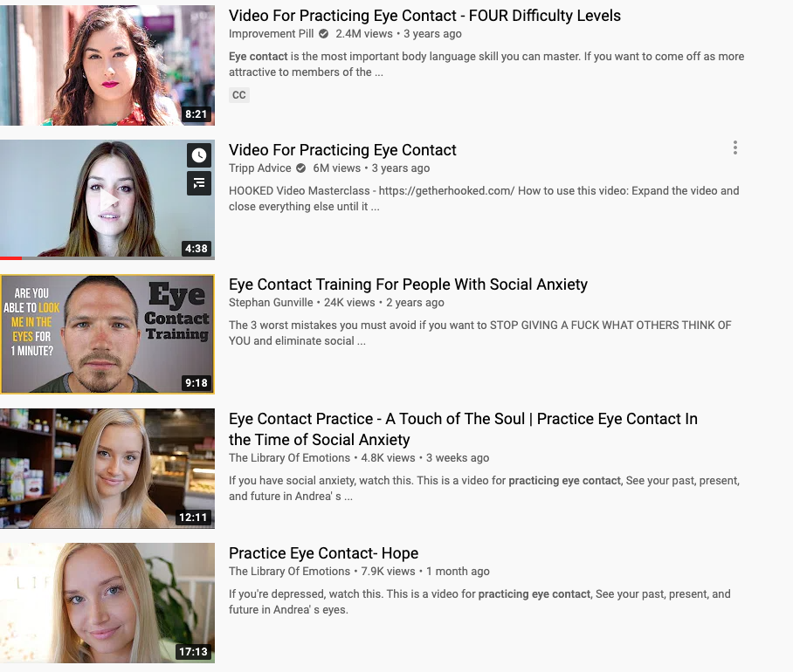Click the Eye Contact Training 9:18 thumbnail

click(x=107, y=334)
